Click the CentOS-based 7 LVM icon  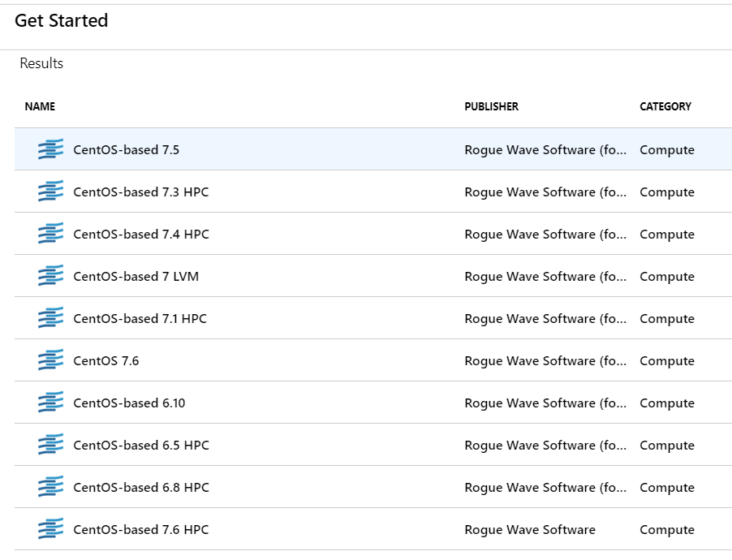pos(50,276)
